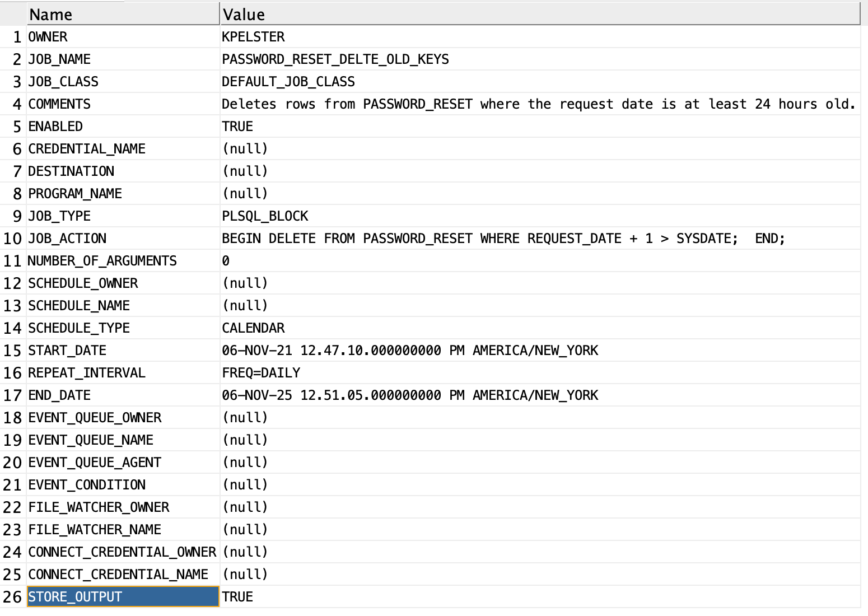Click the REPEAT_INTERVAL value FREQ=DAILY
Screen dimensions: 868x616
(261, 372)
